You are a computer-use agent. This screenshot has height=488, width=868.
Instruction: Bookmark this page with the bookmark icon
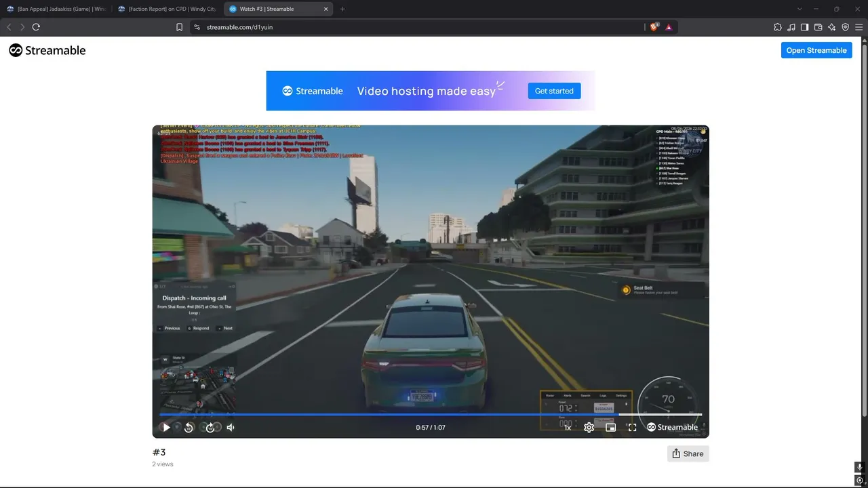coord(179,27)
